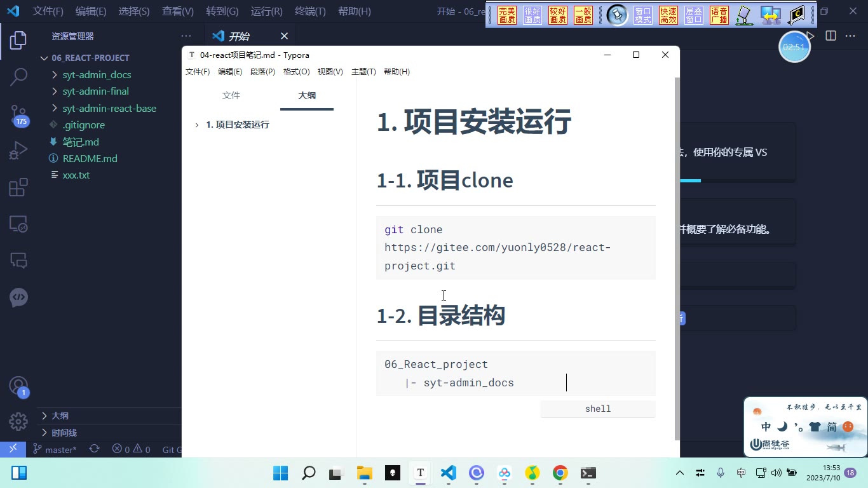Click the screen pointer tool icon in broadcast toolbar

[744, 15]
